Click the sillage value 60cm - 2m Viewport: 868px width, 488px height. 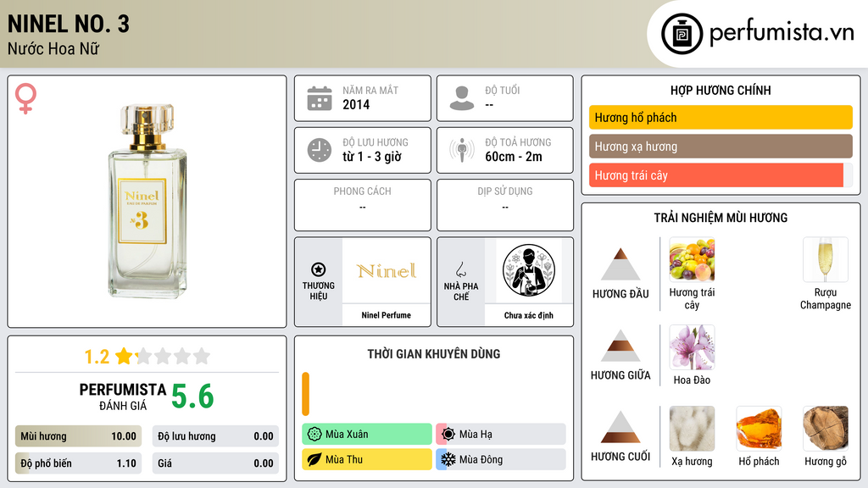coord(514,157)
